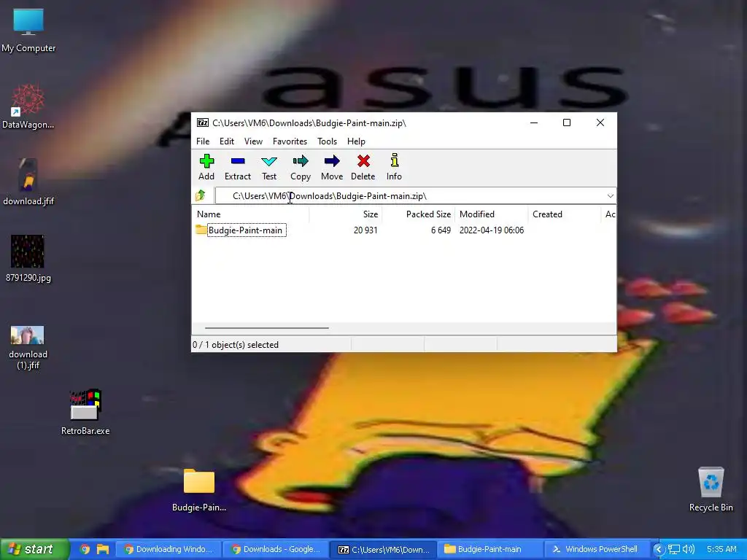Click the 20 931 size value
This screenshot has width=747, height=560.
[x=365, y=230]
